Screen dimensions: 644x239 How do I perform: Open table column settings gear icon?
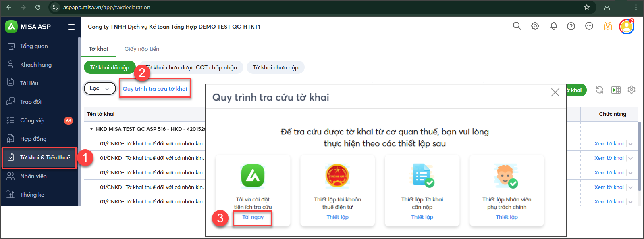(632, 90)
